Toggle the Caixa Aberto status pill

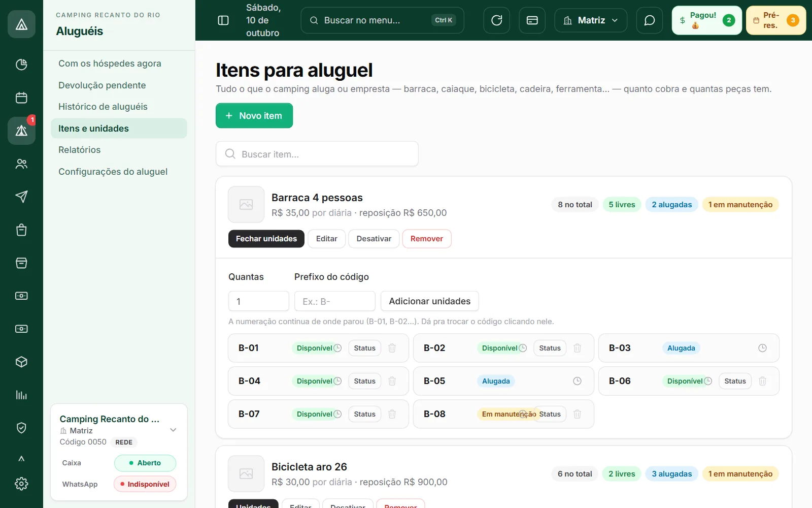coord(145,463)
